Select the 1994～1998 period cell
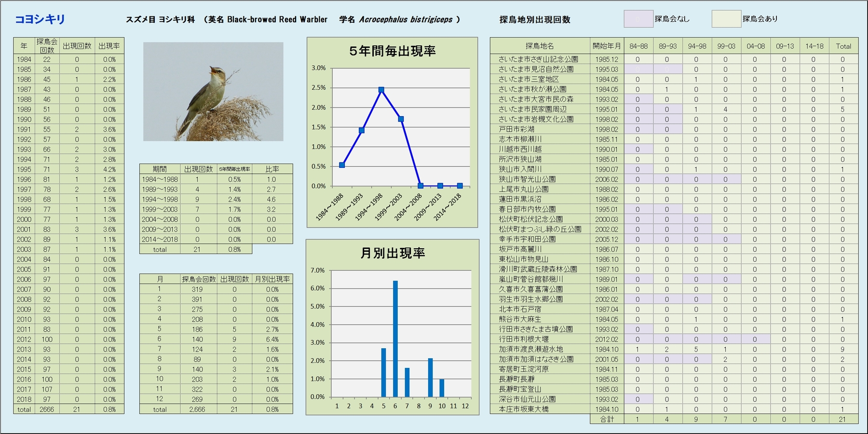Image resolution: width=868 pixels, height=434 pixels. pos(160,200)
